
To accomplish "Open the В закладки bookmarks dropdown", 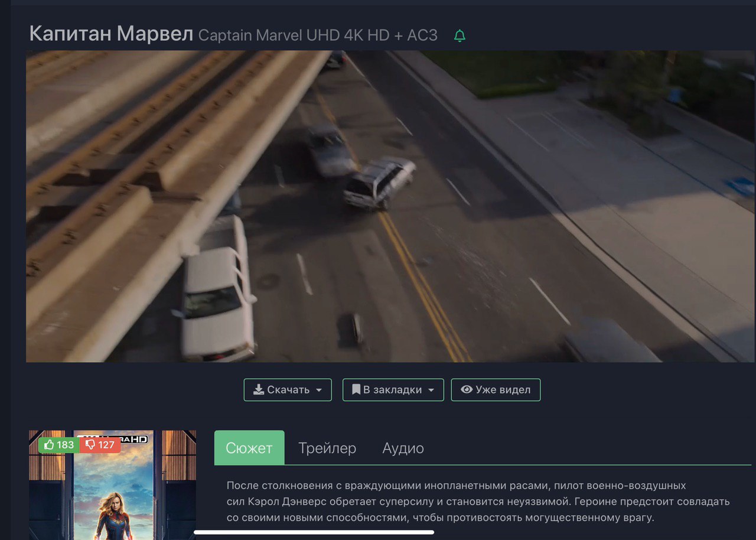I will pyautogui.click(x=393, y=390).
